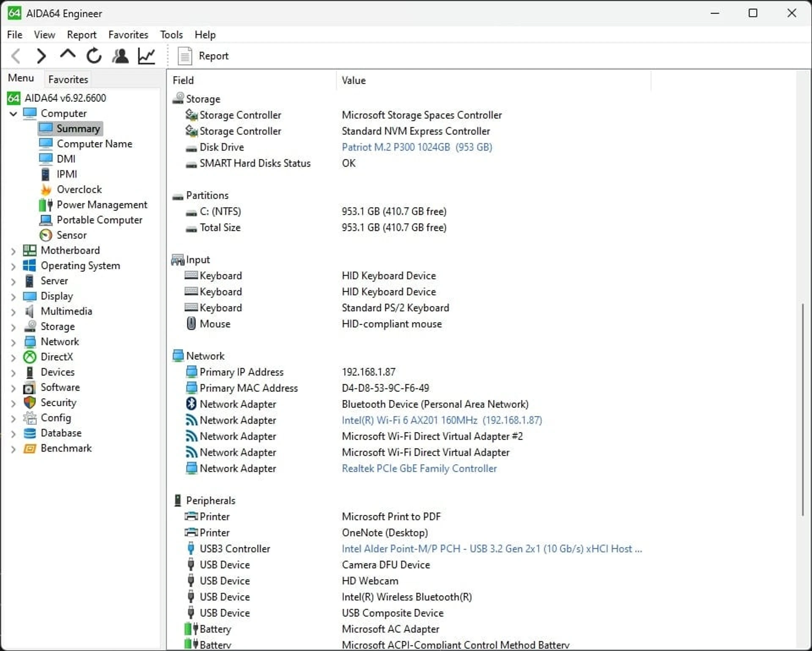
Task: Open the Help menu
Action: pyautogui.click(x=205, y=35)
